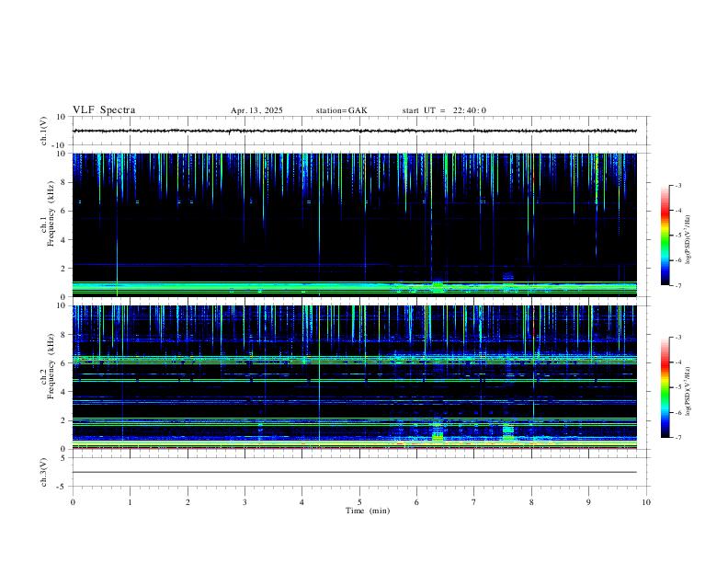Click the lower PSD color scale bar
Screen dimensions: 728x563
[665, 387]
